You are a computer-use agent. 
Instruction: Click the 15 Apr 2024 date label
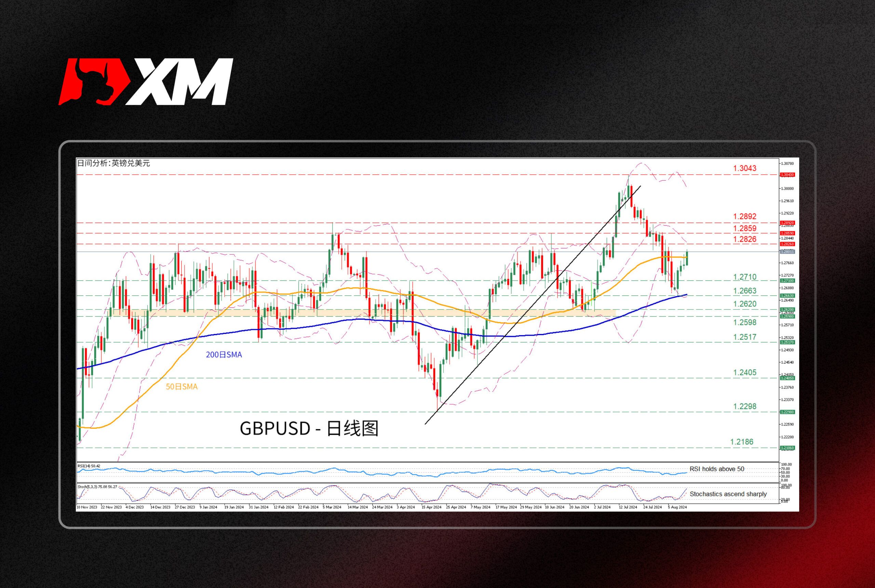(431, 507)
